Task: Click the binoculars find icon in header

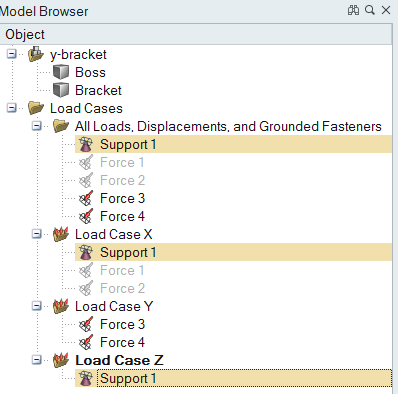Action: [x=353, y=10]
